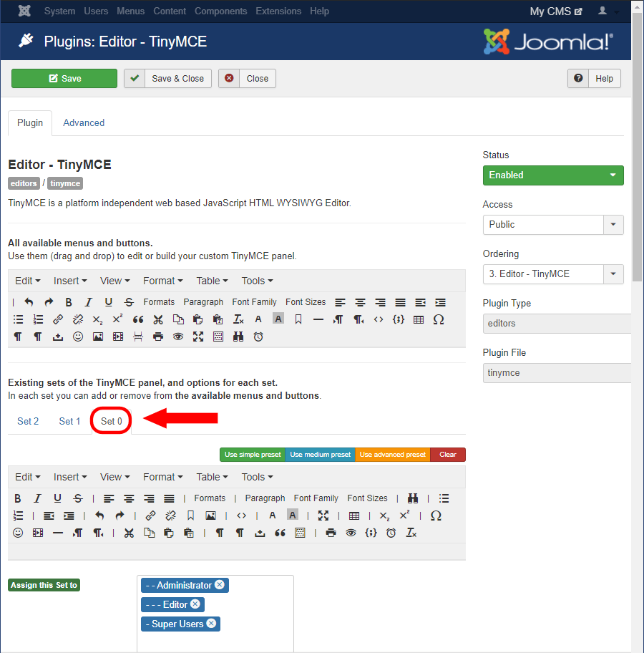Open the Components menu

click(x=220, y=11)
